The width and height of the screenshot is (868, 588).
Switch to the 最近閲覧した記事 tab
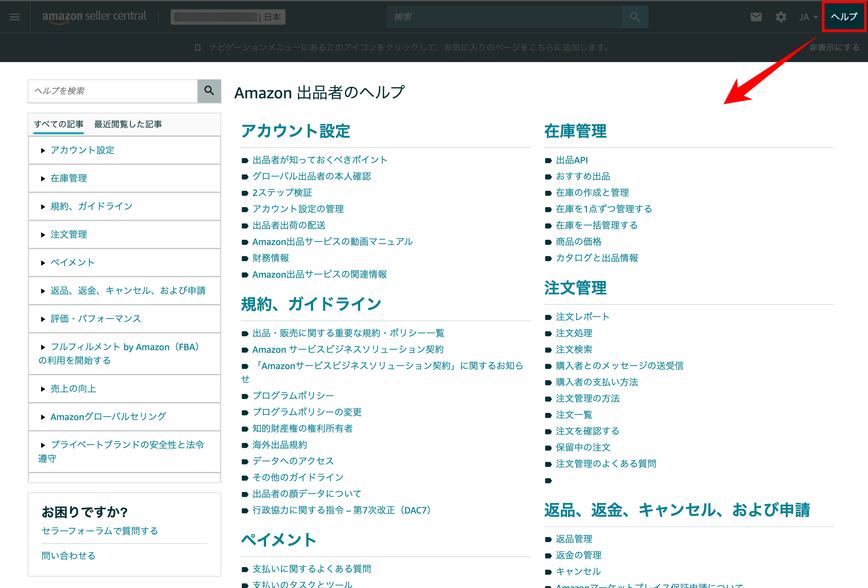tap(128, 124)
